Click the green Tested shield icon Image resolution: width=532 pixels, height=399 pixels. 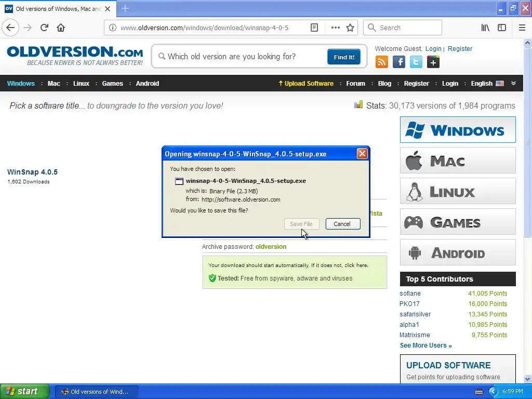[212, 278]
